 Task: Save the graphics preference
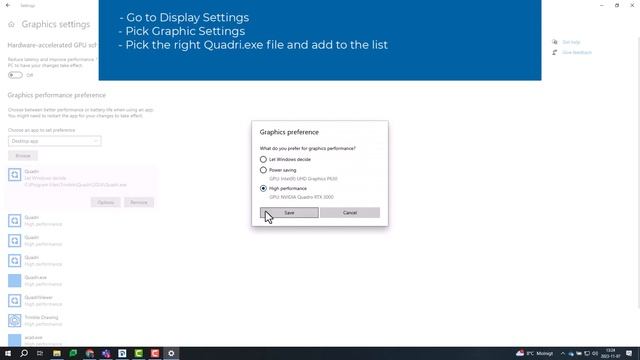pyautogui.click(x=289, y=213)
